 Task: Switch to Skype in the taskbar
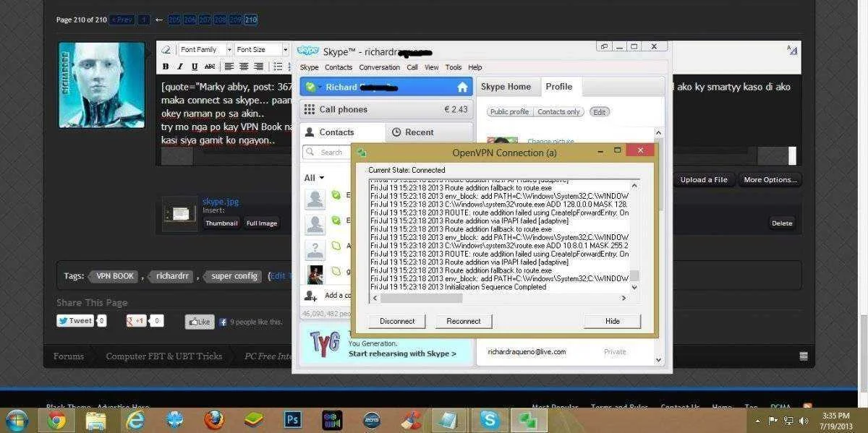click(x=490, y=420)
